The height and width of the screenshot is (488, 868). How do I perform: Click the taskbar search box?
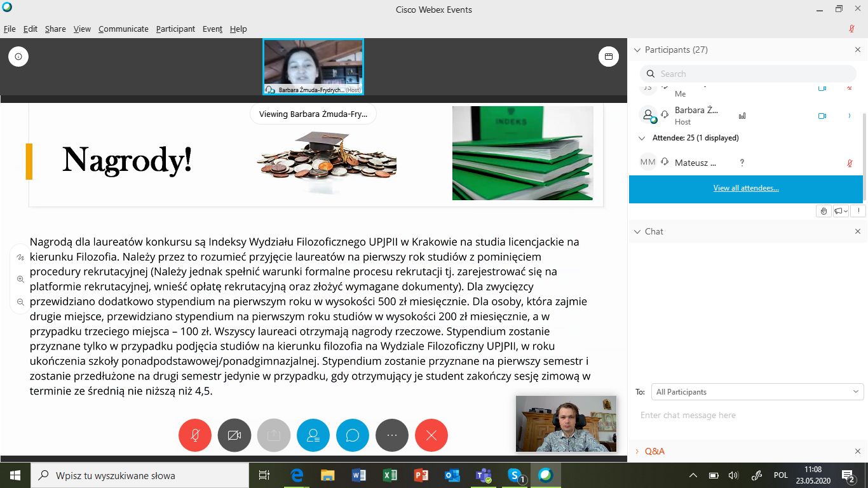point(140,475)
